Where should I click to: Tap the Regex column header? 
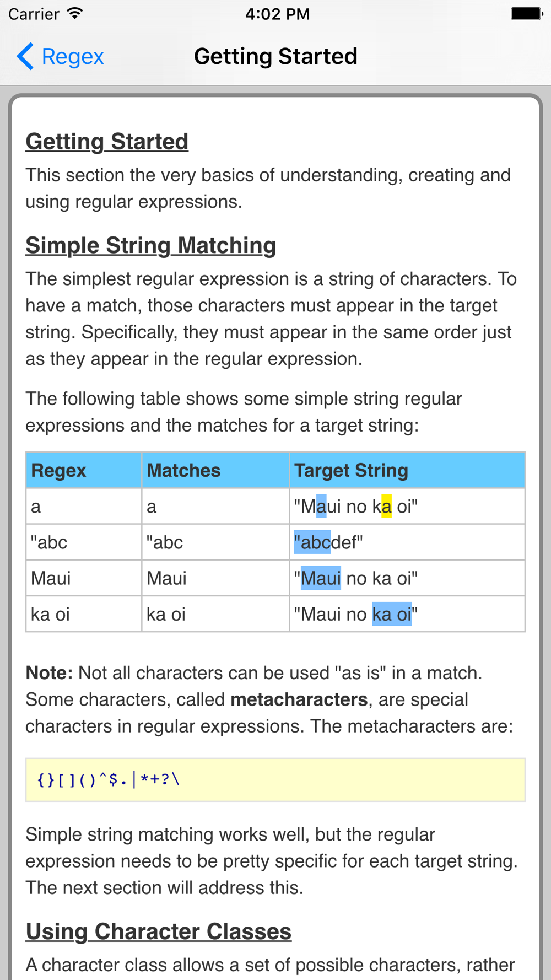coord(59,470)
